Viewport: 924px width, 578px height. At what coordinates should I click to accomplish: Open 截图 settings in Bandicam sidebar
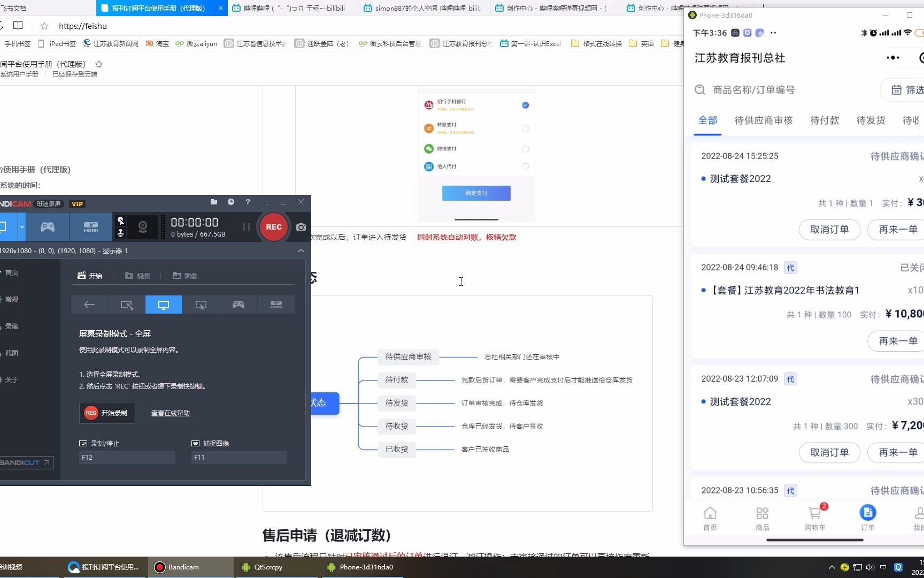click(12, 353)
